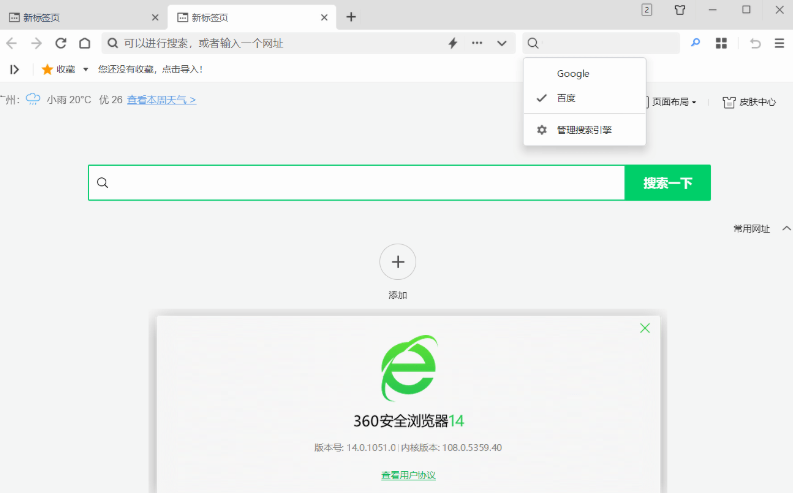The image size is (793, 493).
Task: Open the three-dots address bar menu
Action: coord(477,43)
